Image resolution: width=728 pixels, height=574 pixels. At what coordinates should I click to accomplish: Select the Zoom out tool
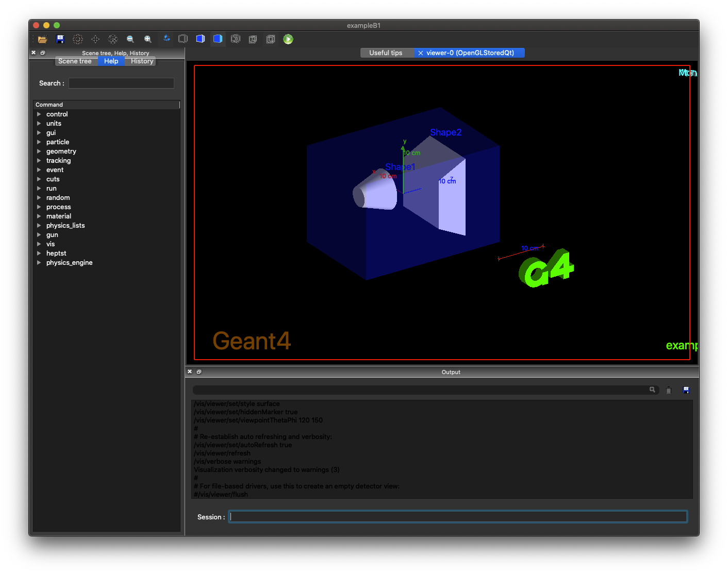(130, 39)
